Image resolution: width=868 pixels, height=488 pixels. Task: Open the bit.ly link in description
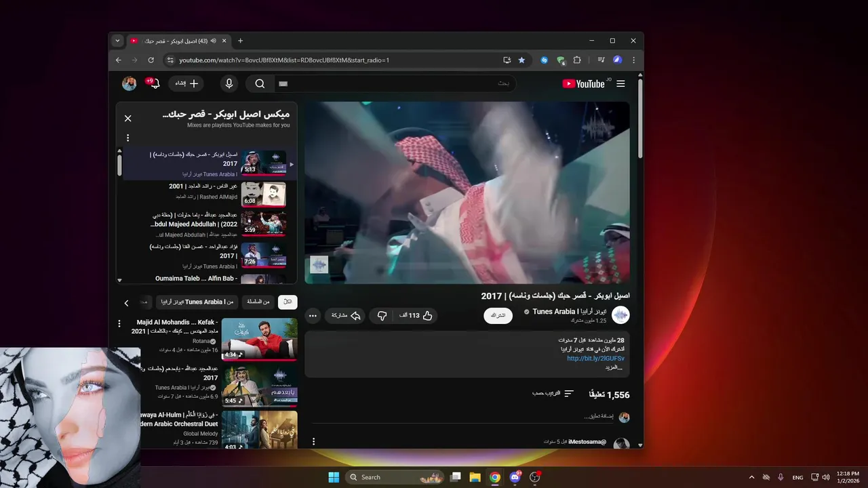coord(595,359)
